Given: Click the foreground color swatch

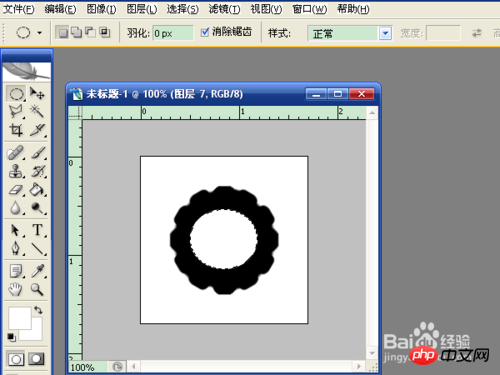Looking at the screenshot, I should click(19, 318).
